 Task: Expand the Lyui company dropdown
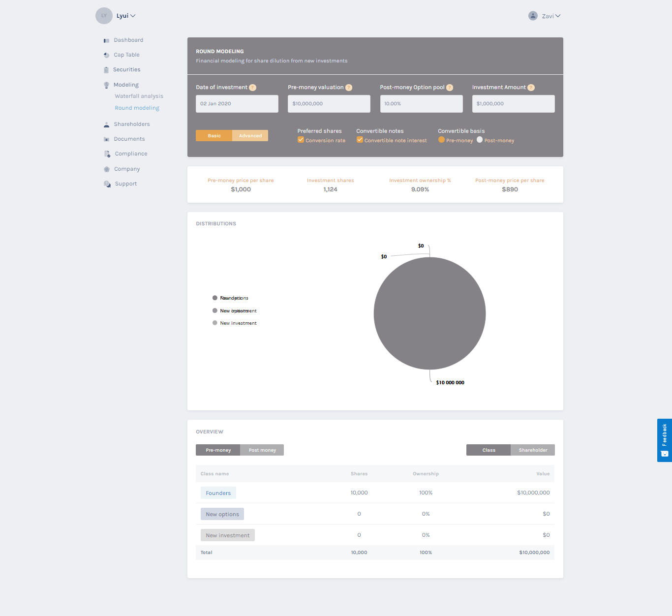pos(126,16)
